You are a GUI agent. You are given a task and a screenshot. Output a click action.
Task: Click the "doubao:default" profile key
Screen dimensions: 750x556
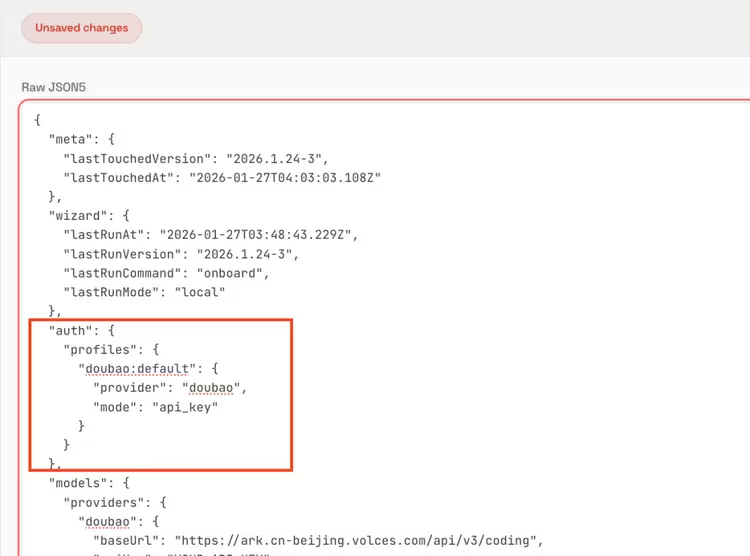[x=135, y=368]
